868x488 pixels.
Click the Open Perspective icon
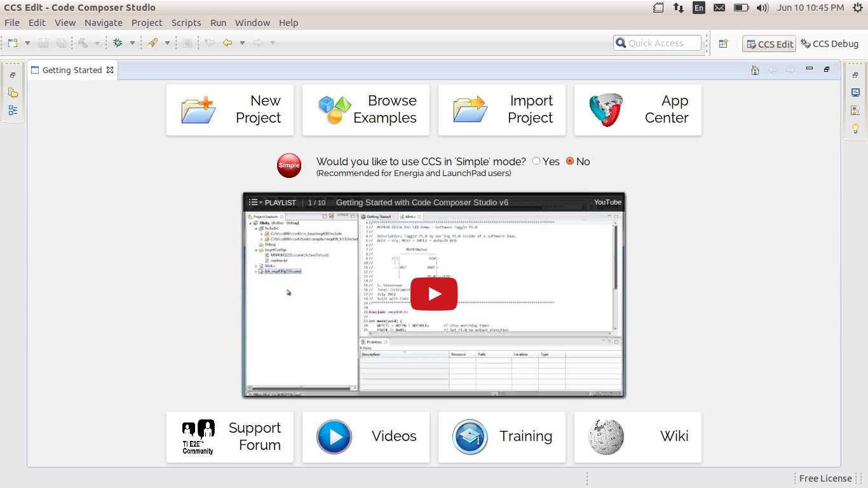tap(723, 43)
